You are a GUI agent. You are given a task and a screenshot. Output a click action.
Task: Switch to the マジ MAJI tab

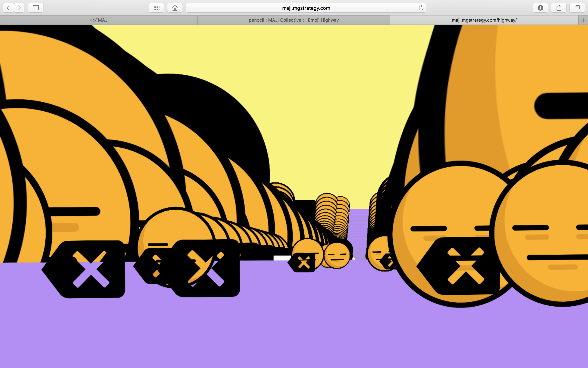(99, 20)
